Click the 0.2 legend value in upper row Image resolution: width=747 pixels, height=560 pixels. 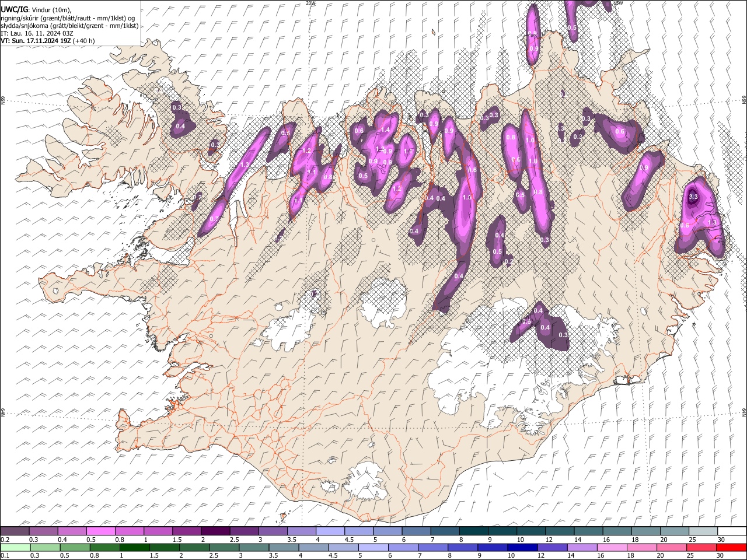click(x=5, y=540)
